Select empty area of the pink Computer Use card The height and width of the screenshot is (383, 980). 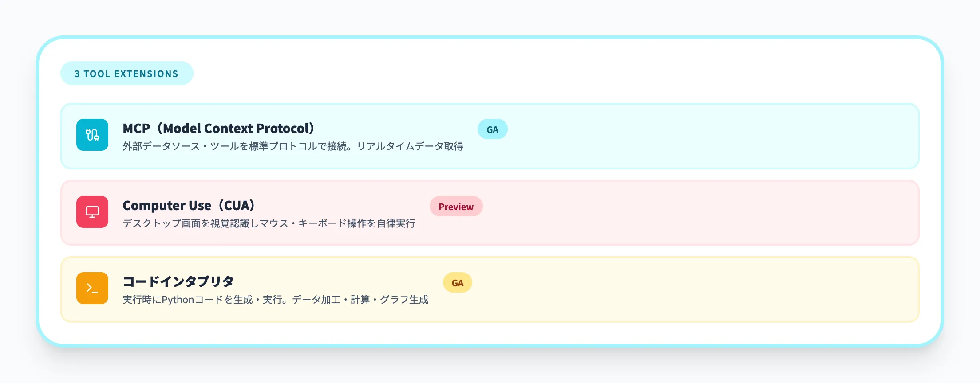tap(710, 213)
